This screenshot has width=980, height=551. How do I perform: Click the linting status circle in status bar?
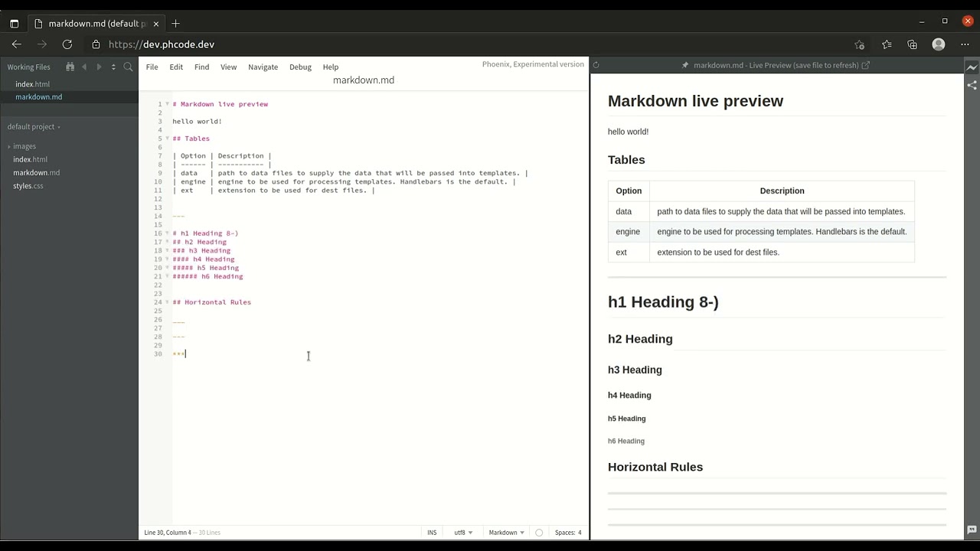point(539,533)
